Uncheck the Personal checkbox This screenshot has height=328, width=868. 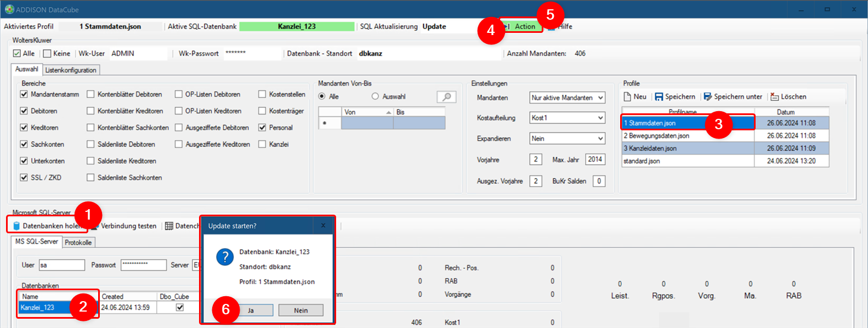262,128
